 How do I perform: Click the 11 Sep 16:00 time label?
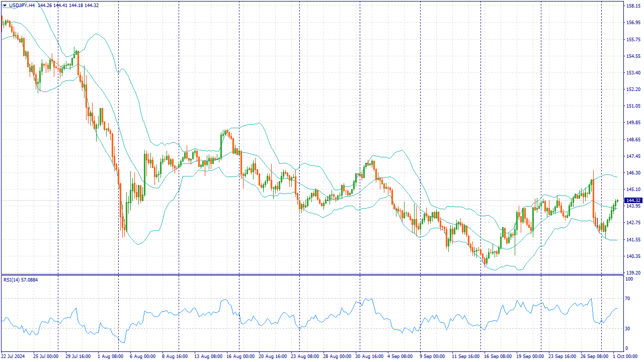pos(466,356)
